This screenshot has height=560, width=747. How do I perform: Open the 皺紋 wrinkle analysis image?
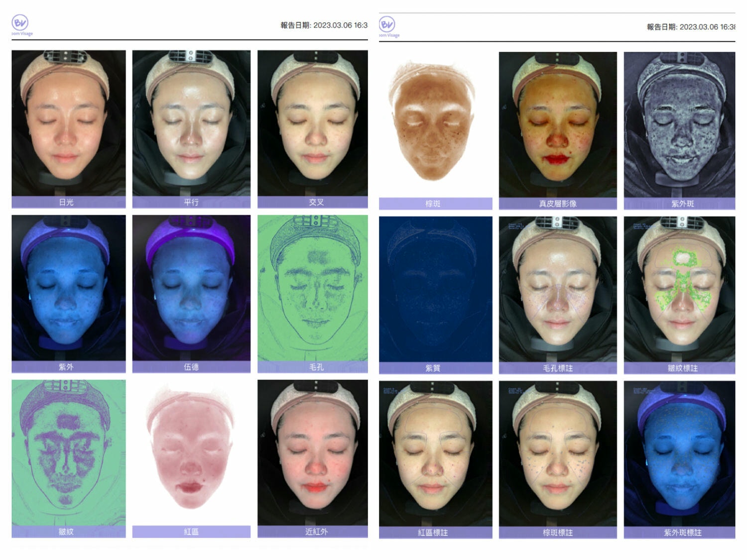point(69,452)
